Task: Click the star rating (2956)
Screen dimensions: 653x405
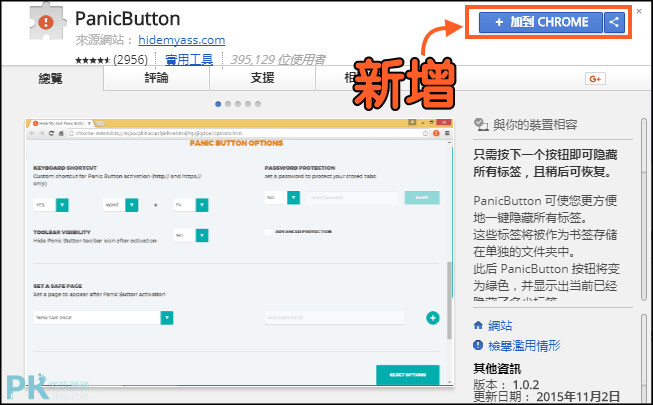Action: [x=111, y=60]
